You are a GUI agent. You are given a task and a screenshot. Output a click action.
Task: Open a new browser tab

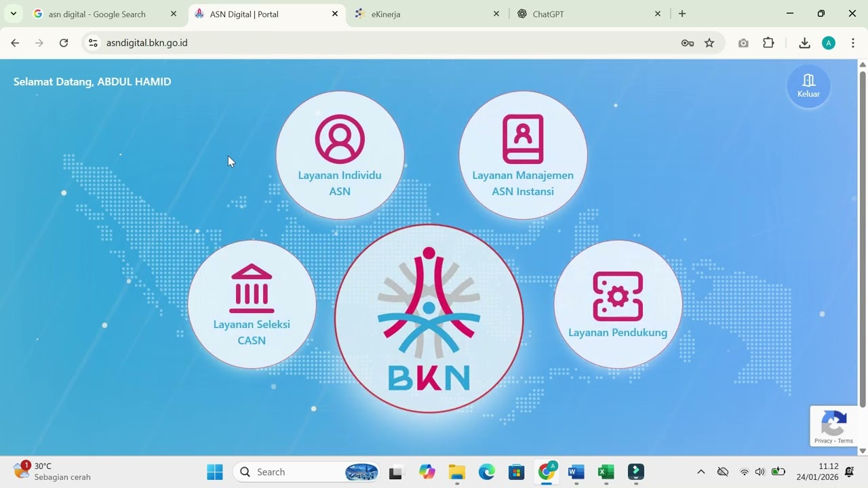pyautogui.click(x=682, y=14)
